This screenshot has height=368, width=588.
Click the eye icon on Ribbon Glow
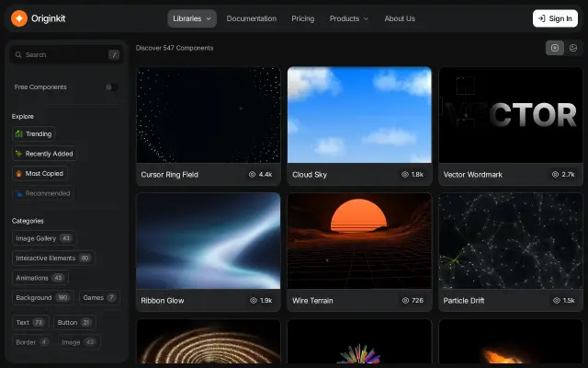[x=254, y=301]
